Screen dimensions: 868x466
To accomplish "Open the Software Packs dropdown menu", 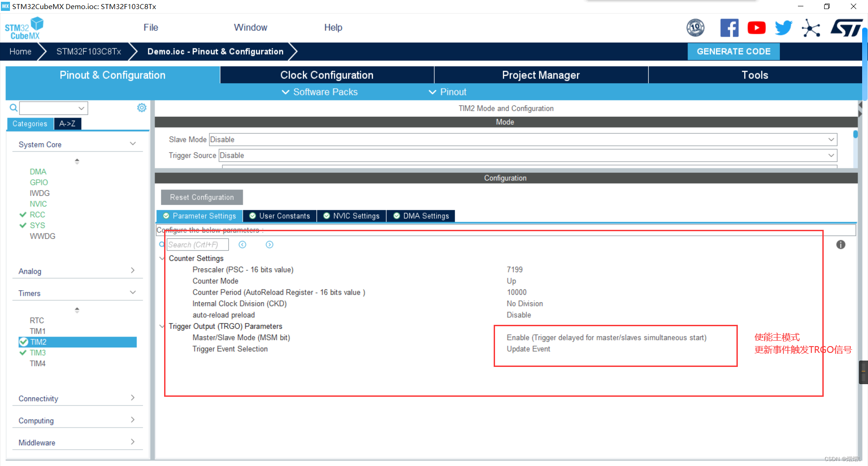I will click(320, 92).
